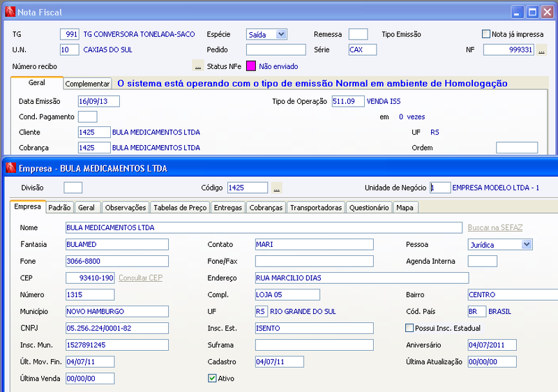The width and height of the screenshot is (558, 392).
Task: Click the Buscar na SEFAZ link
Action: 495,227
